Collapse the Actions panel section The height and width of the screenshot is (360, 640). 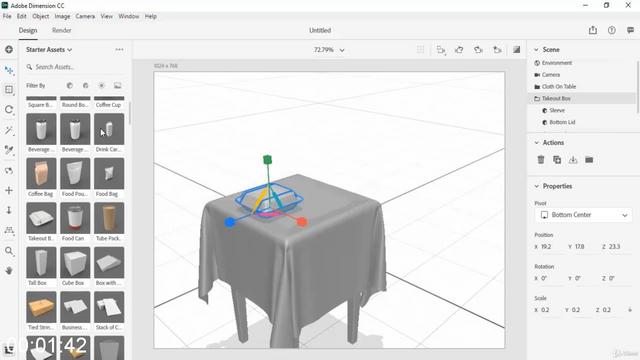point(537,142)
